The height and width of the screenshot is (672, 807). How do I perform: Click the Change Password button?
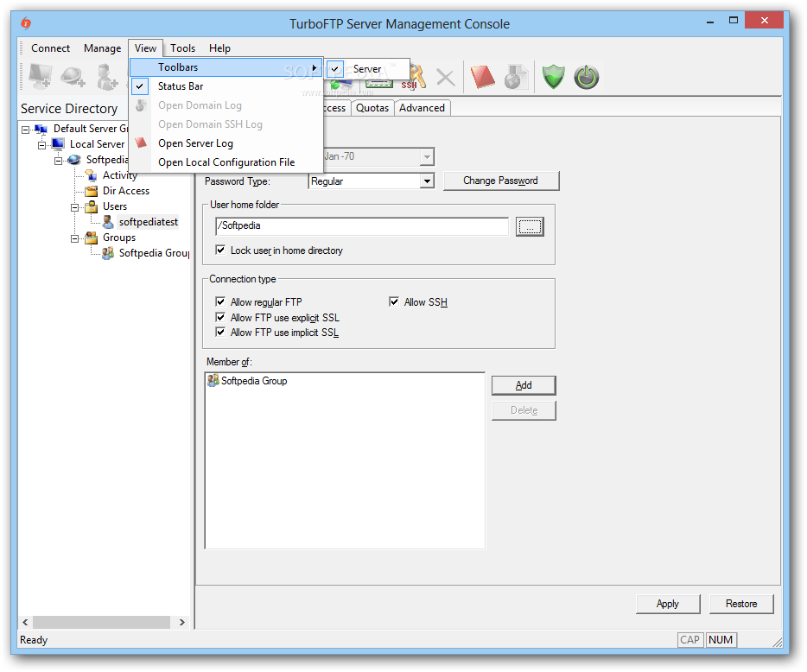[501, 181]
